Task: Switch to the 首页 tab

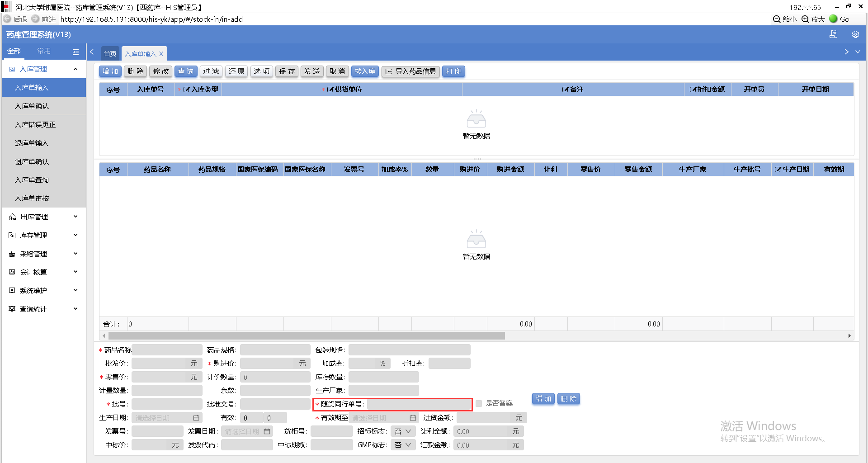Action: 110,54
